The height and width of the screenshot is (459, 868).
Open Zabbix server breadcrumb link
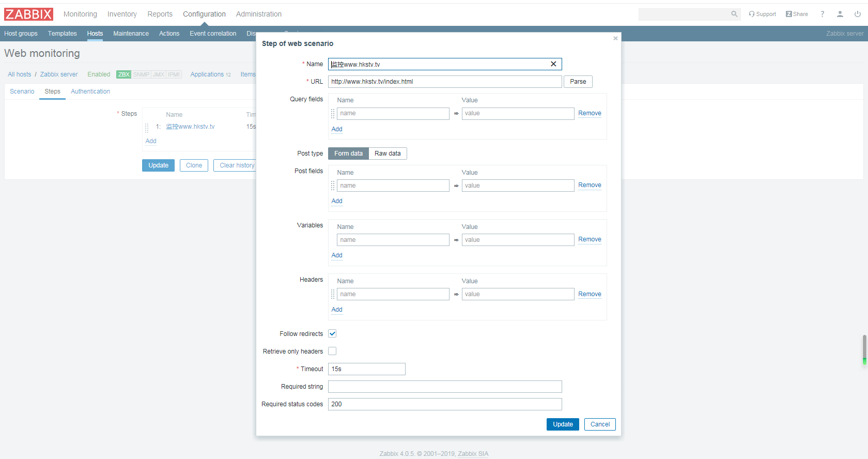59,74
